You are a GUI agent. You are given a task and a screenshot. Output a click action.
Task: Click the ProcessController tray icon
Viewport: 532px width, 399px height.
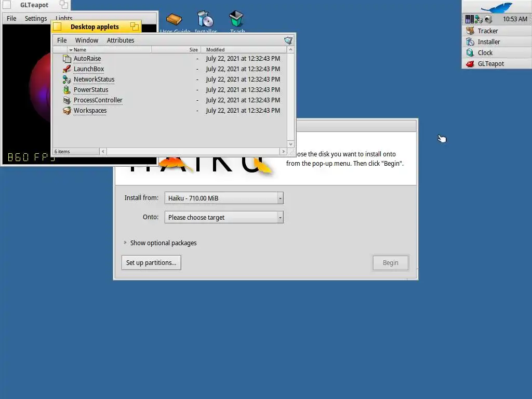pyautogui.click(x=469, y=19)
